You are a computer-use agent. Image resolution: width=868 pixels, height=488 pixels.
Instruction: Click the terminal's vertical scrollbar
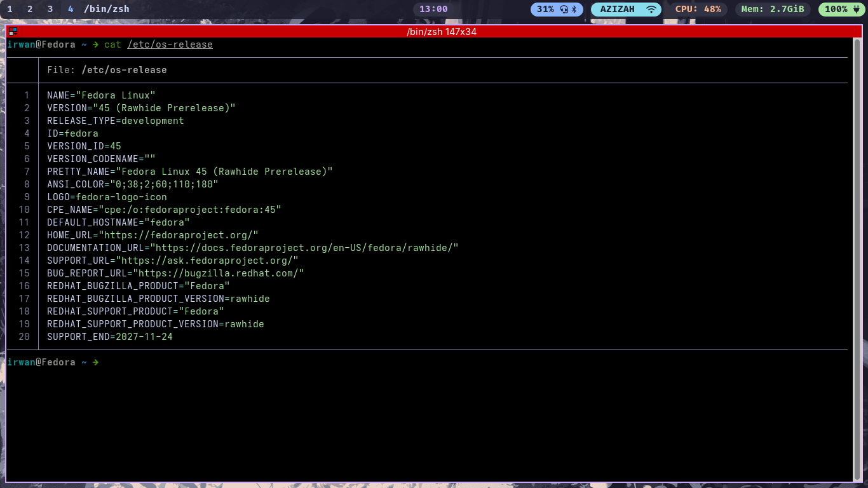tap(857, 254)
